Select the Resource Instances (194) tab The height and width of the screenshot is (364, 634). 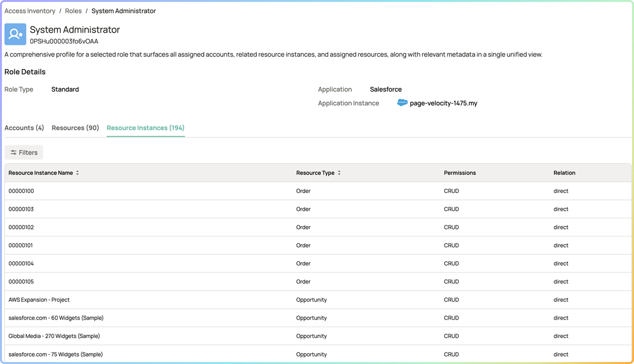pyautogui.click(x=146, y=128)
